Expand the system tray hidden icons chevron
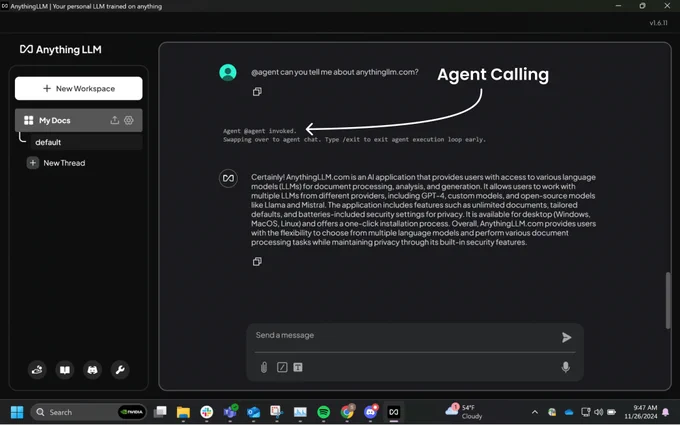Screen dimensions: 680x425 pyautogui.click(x=535, y=412)
